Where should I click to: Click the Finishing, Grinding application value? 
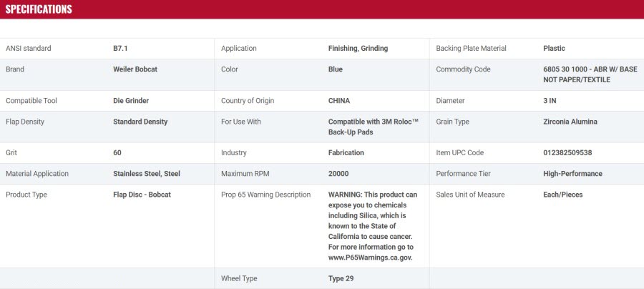358,49
